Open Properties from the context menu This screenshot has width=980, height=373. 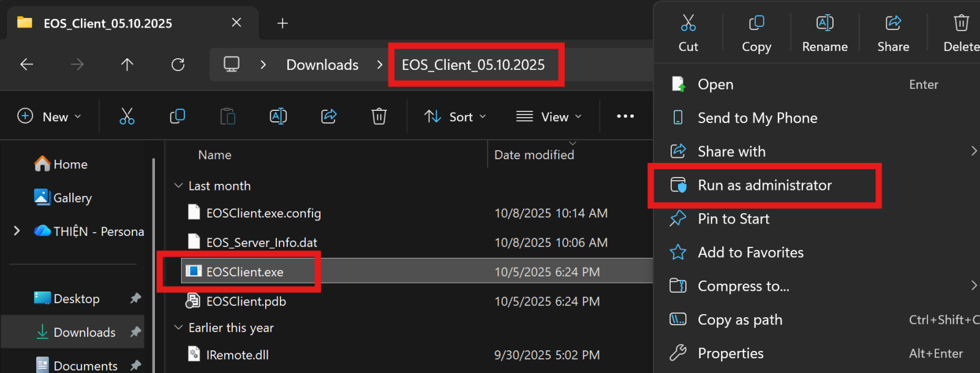point(730,353)
